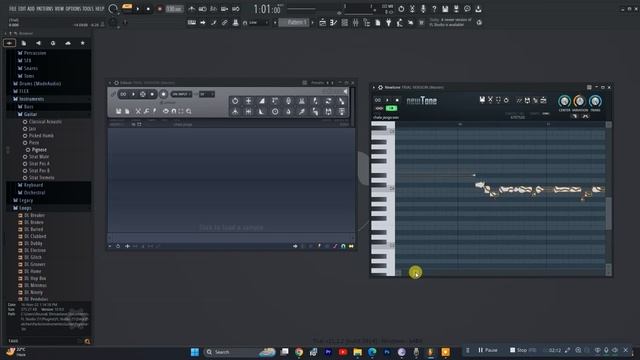Screen dimensions: 640x360
Task: Click the tempo 130 field
Action: click(x=174, y=9)
